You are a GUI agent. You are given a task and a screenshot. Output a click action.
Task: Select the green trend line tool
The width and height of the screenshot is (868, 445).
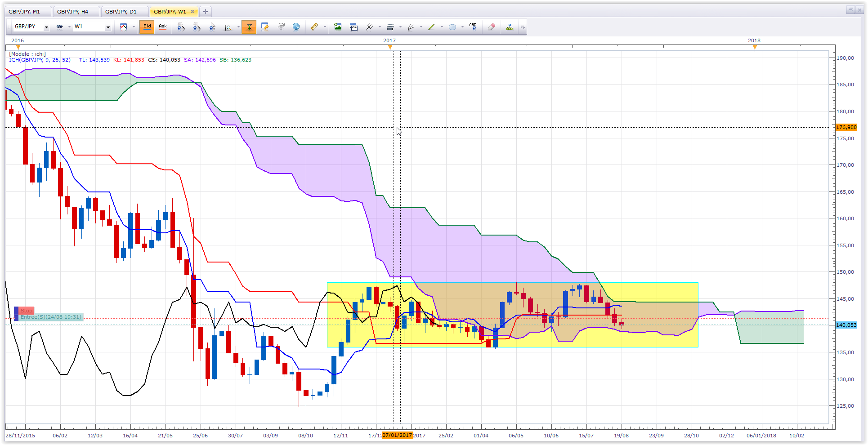click(431, 27)
